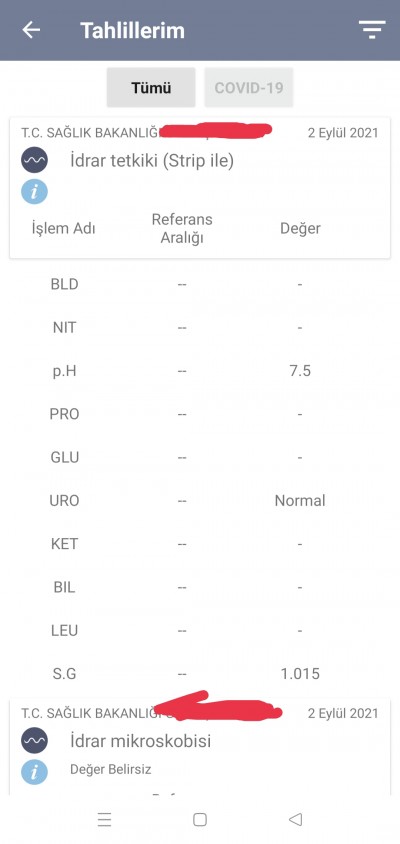Tap Android recent apps menu icon
Viewport: 400px width, 844px height.
(104, 820)
